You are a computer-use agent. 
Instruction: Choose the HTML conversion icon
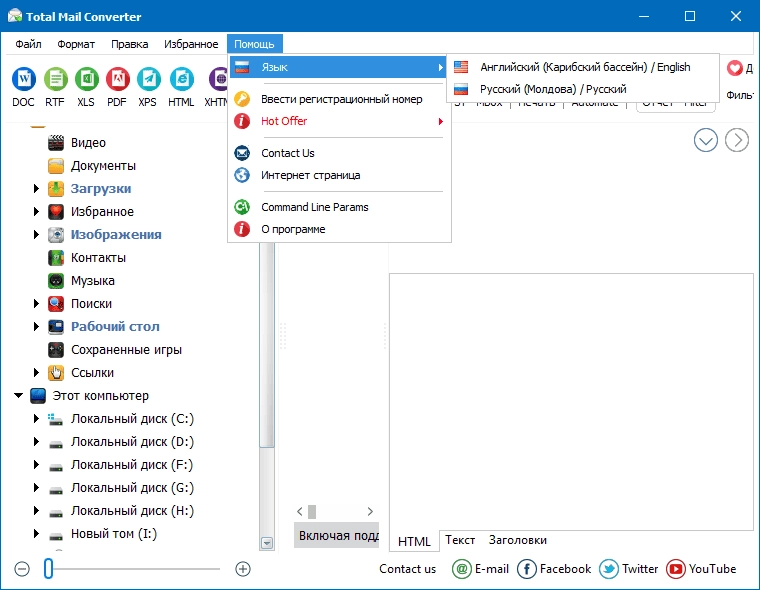pos(181,79)
